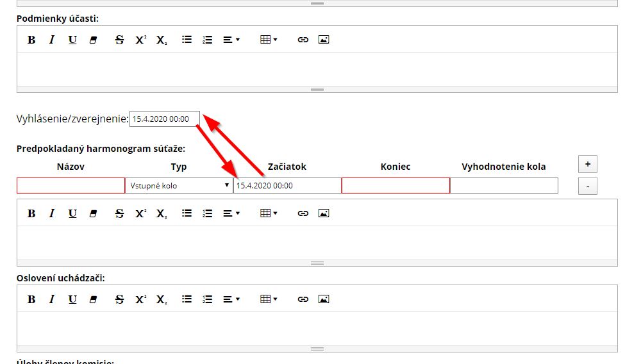Image resolution: width=625 pixels, height=364 pixels.
Task: Apply Italic in Podmienky účasti editor
Action: 52,40
